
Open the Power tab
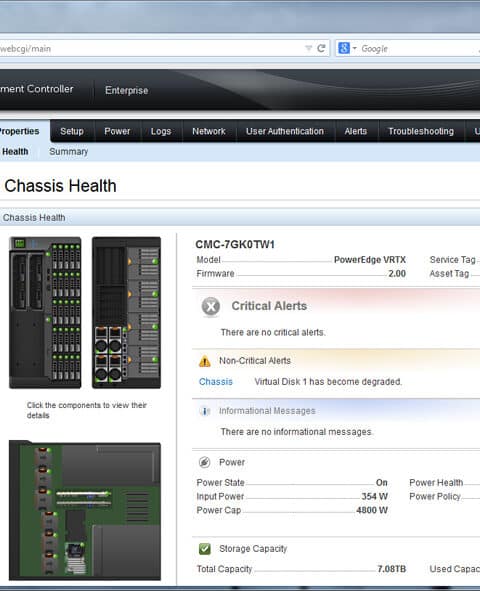click(x=117, y=131)
